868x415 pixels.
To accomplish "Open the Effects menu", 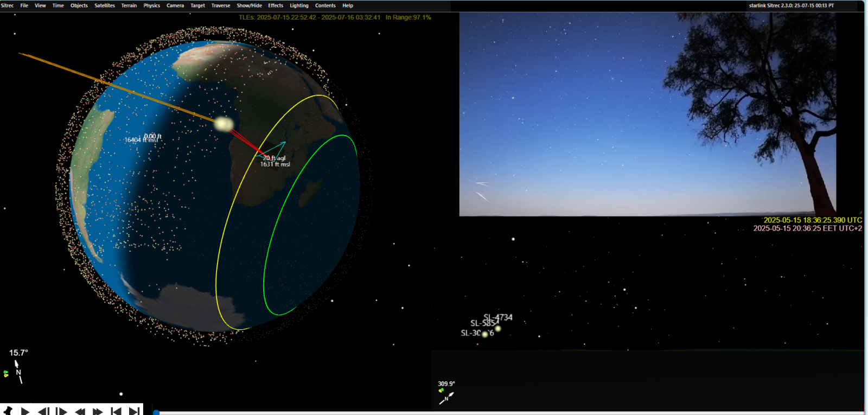I will point(276,5).
